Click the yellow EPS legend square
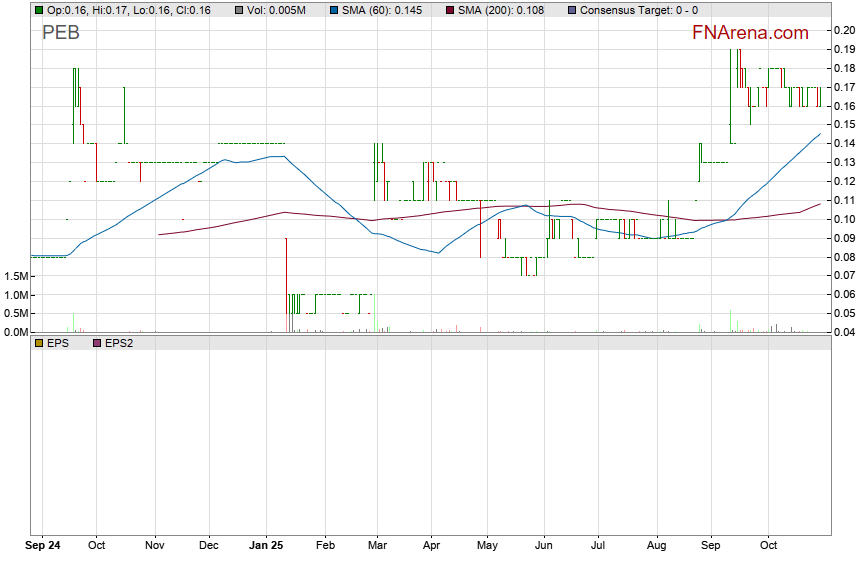859x566 pixels. coord(38,343)
